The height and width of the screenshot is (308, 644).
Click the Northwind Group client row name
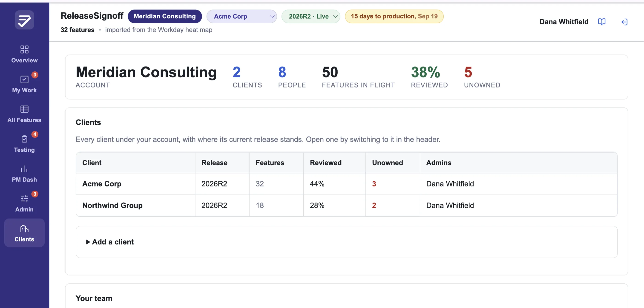tap(112, 205)
